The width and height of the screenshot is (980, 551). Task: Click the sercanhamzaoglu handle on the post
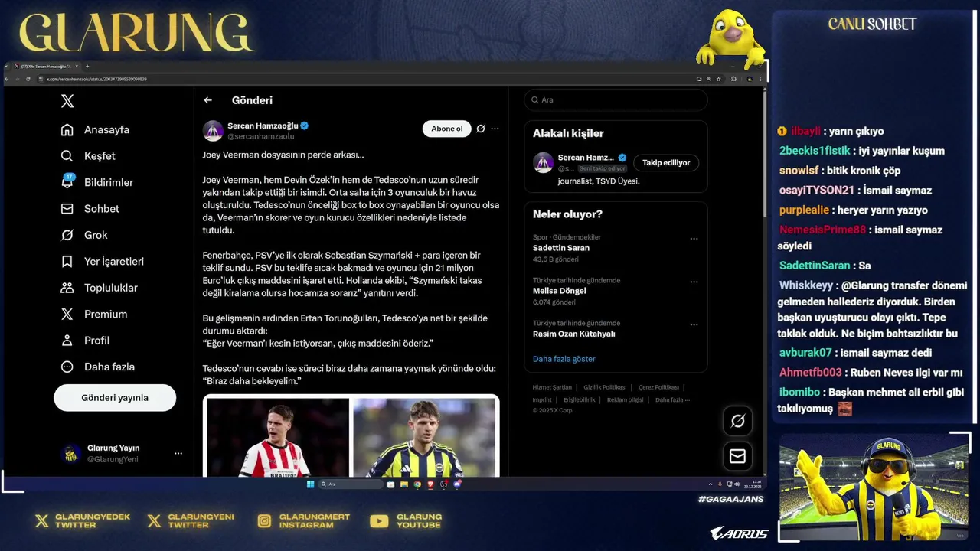click(x=261, y=136)
